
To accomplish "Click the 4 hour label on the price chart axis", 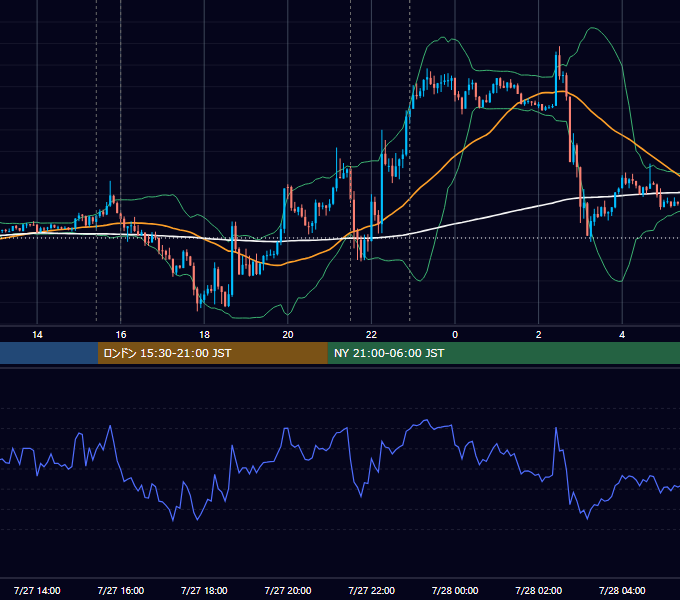I will tap(622, 335).
